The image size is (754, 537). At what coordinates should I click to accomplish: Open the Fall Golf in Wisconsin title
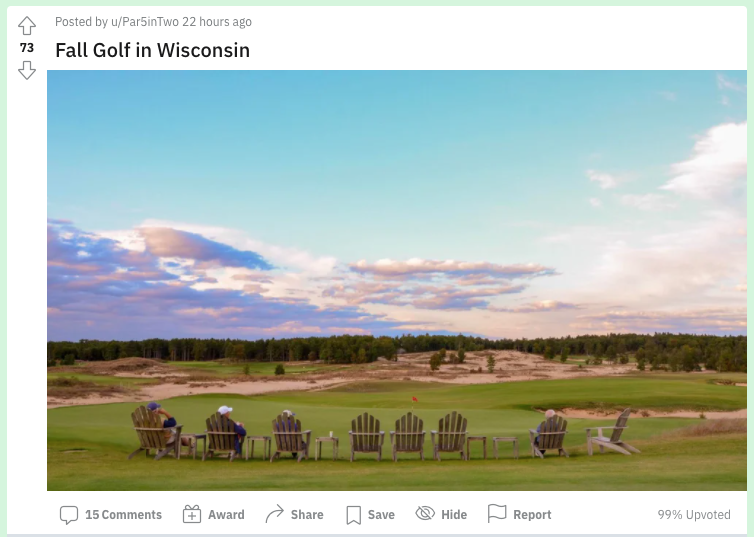(152, 50)
